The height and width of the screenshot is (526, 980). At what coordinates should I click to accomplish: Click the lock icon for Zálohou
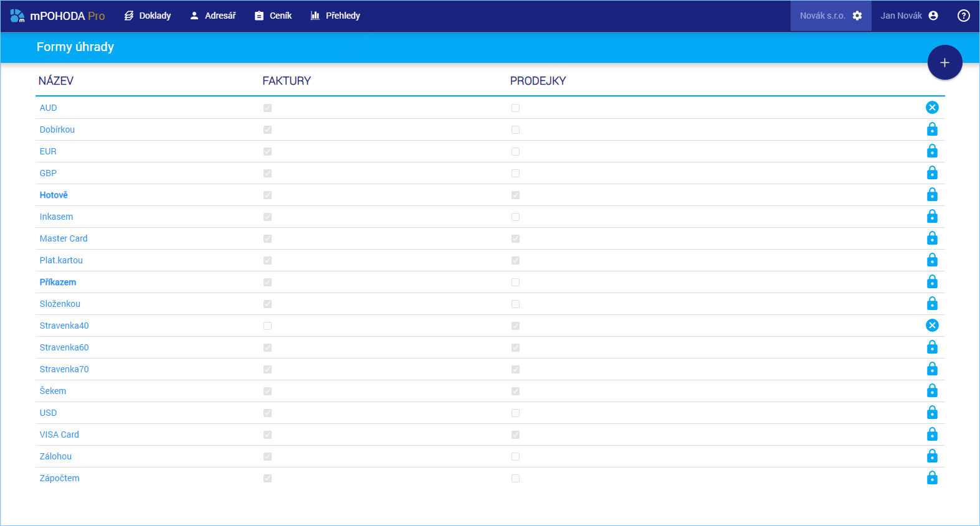point(932,456)
